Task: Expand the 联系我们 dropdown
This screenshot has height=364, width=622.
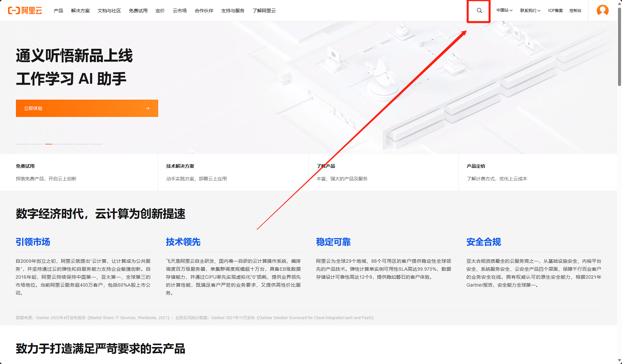Action: click(x=530, y=11)
